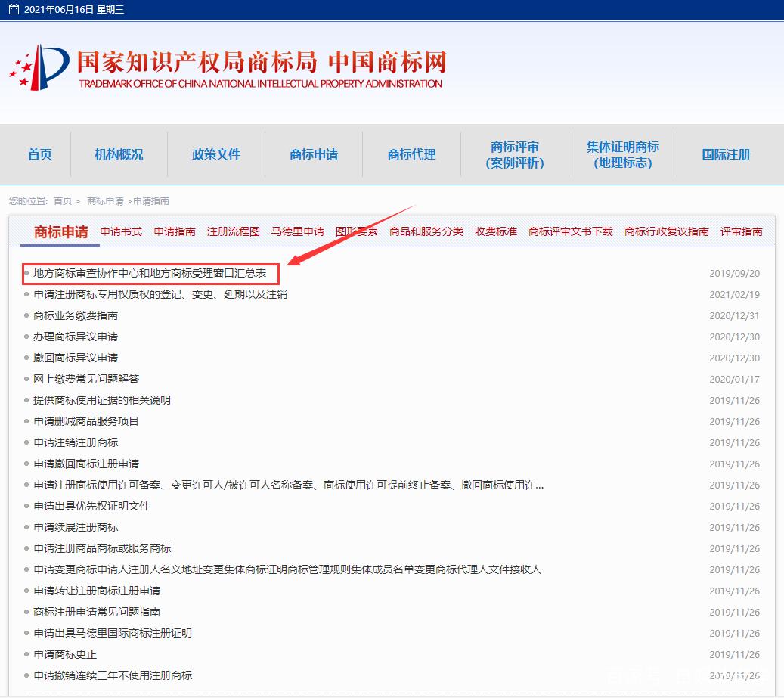Open 集体证明商标 (地理标志) menu
Image resolution: width=784 pixels, height=698 pixels.
tap(622, 154)
